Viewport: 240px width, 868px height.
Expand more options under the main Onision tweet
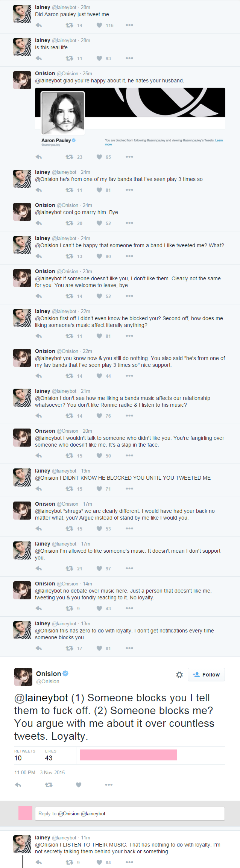tap(109, 784)
